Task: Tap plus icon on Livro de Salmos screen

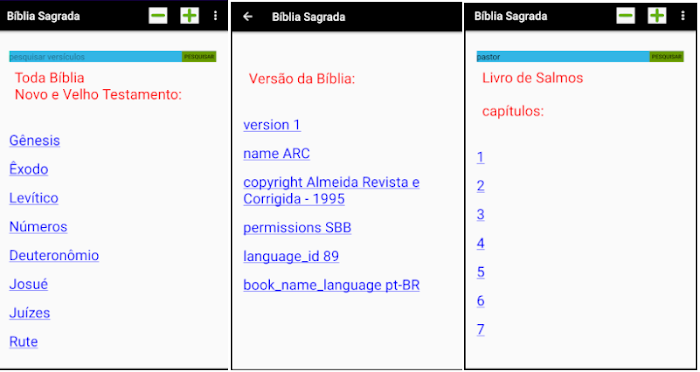Action: [657, 16]
